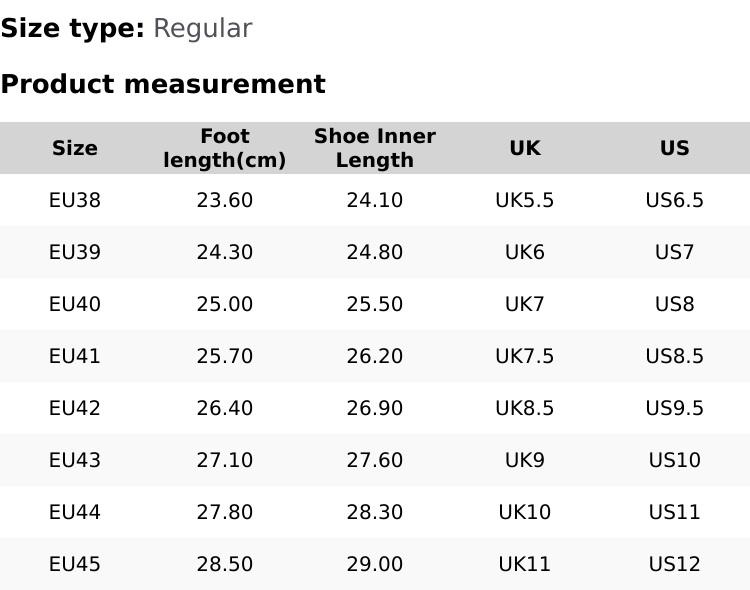
Task: Click the US column header
Action: (675, 148)
